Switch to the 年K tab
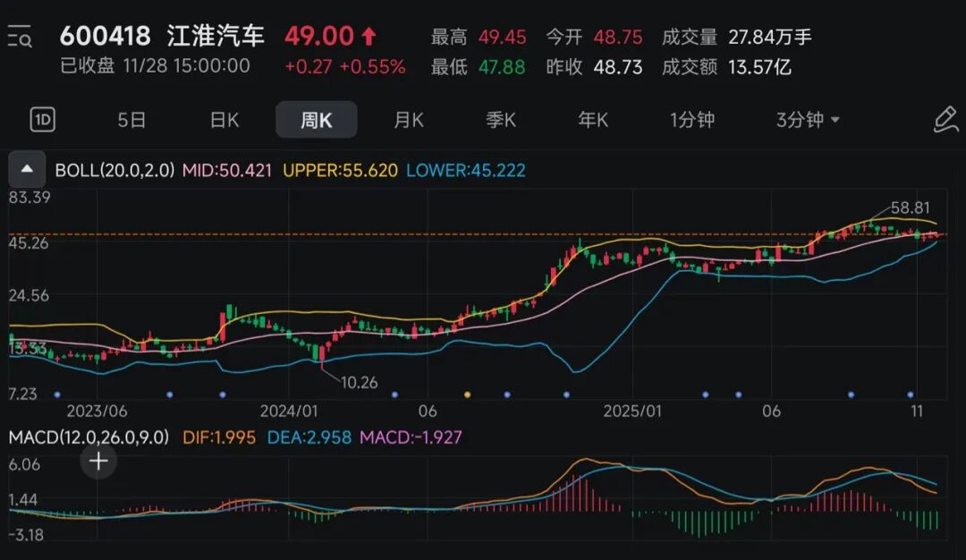The height and width of the screenshot is (560, 966). [593, 120]
